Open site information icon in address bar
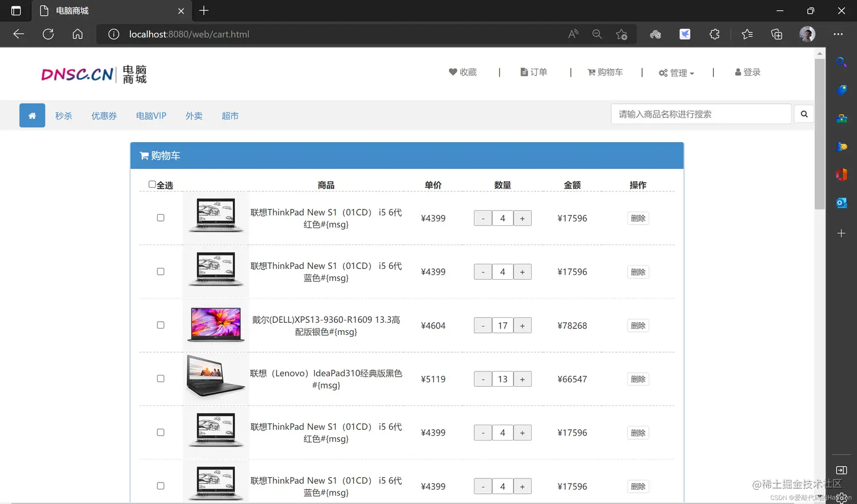Image resolution: width=857 pixels, height=504 pixels. coord(113,34)
